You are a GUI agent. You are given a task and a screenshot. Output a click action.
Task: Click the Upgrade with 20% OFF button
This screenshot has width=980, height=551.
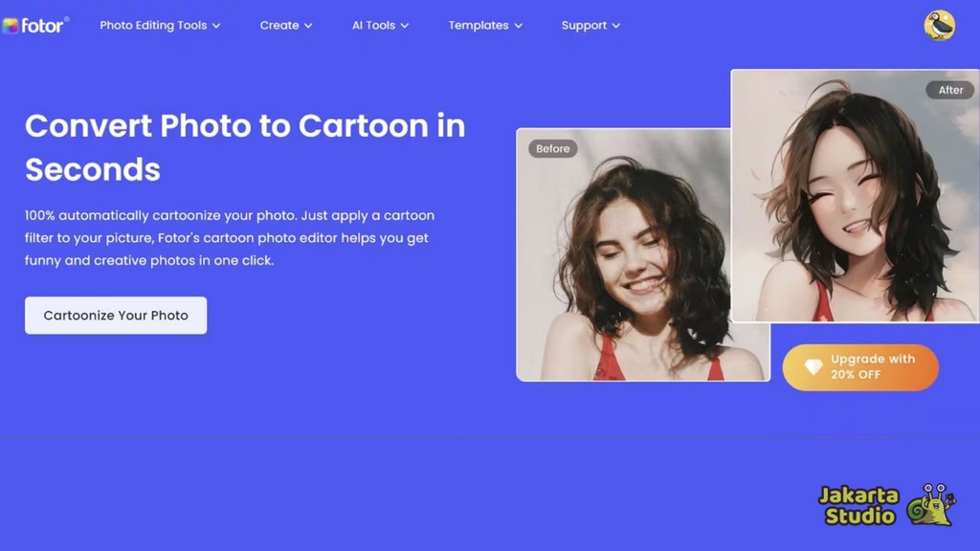coord(860,367)
